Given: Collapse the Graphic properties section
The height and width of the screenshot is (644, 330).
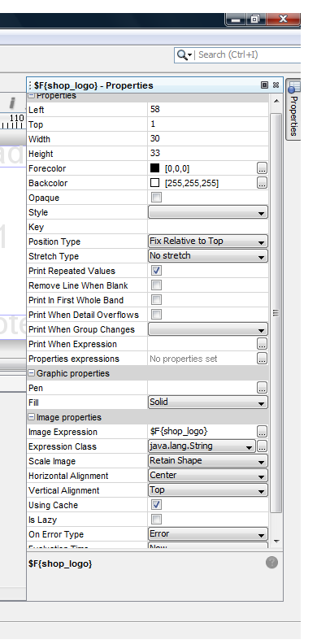Looking at the screenshot, I should [32, 373].
